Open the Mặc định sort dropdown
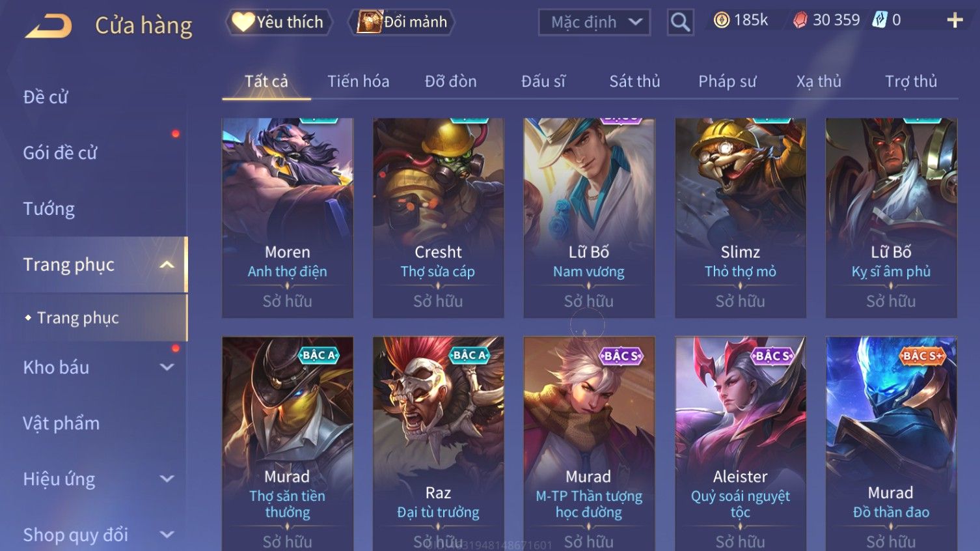Image resolution: width=980 pixels, height=551 pixels. coord(594,23)
